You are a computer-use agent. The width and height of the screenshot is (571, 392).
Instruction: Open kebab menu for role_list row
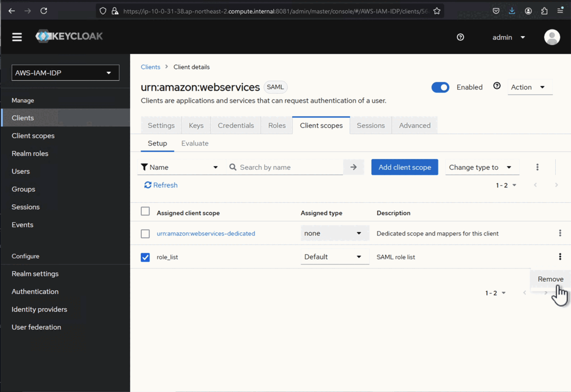pyautogui.click(x=560, y=256)
